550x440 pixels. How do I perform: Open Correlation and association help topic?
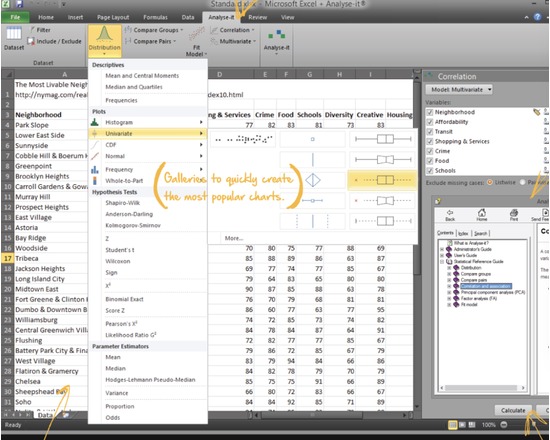(x=486, y=286)
